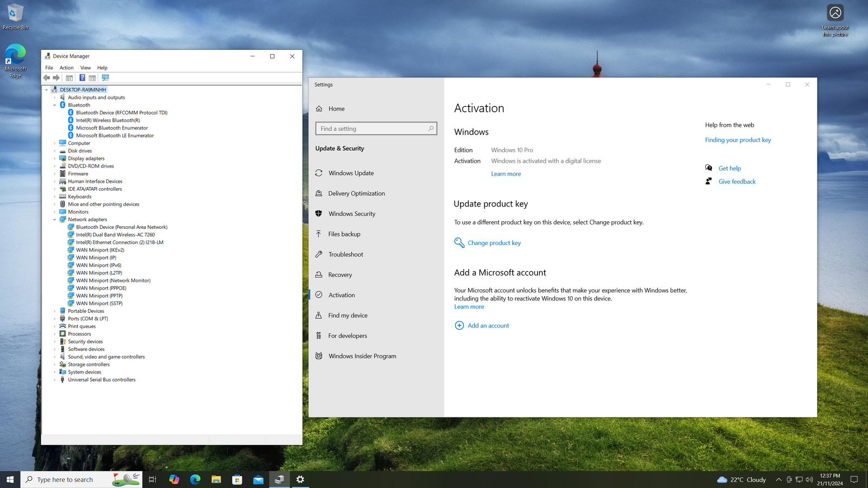Select the Home icon in Settings sidebar
This screenshot has height=488, width=868.
[319, 108]
